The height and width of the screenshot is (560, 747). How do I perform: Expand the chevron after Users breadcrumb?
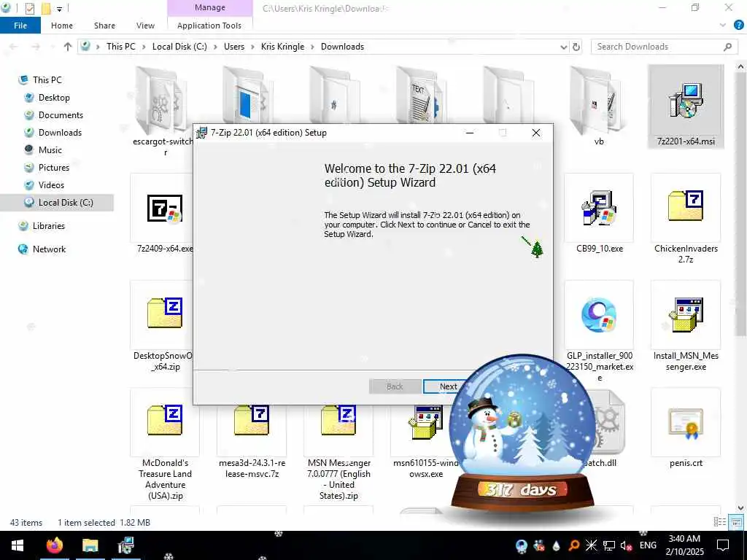click(x=252, y=47)
